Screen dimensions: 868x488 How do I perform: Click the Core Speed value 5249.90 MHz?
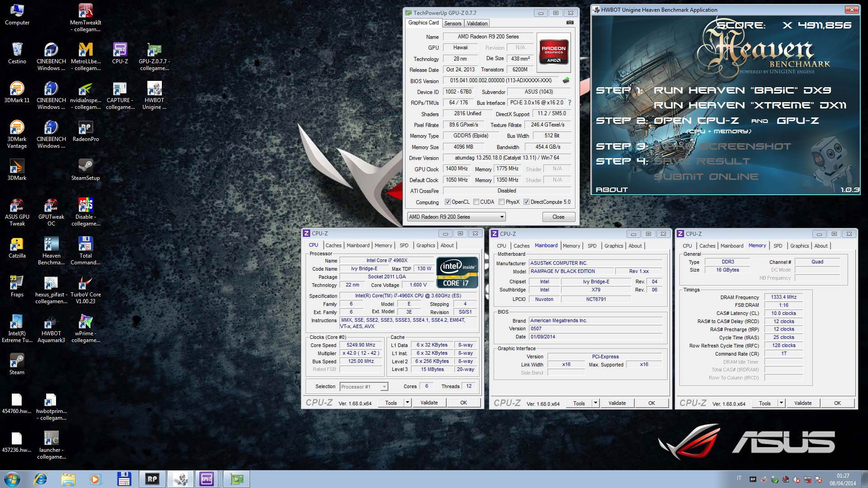361,345
